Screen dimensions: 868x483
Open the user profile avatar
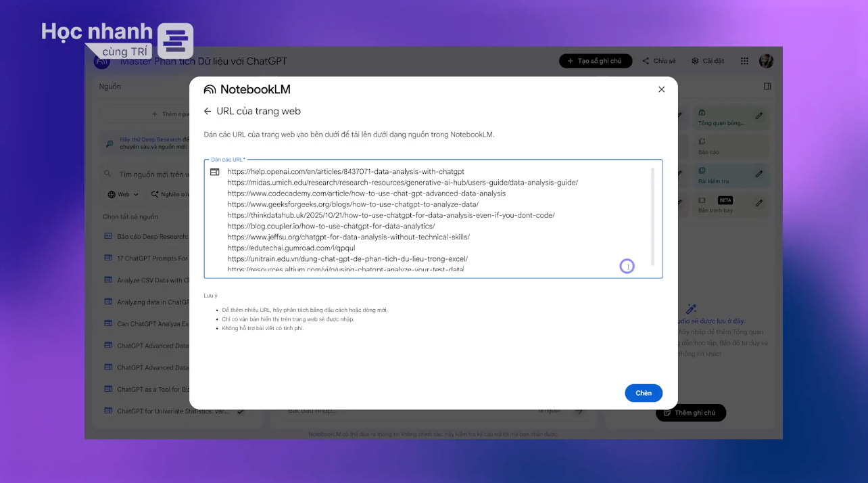(766, 61)
